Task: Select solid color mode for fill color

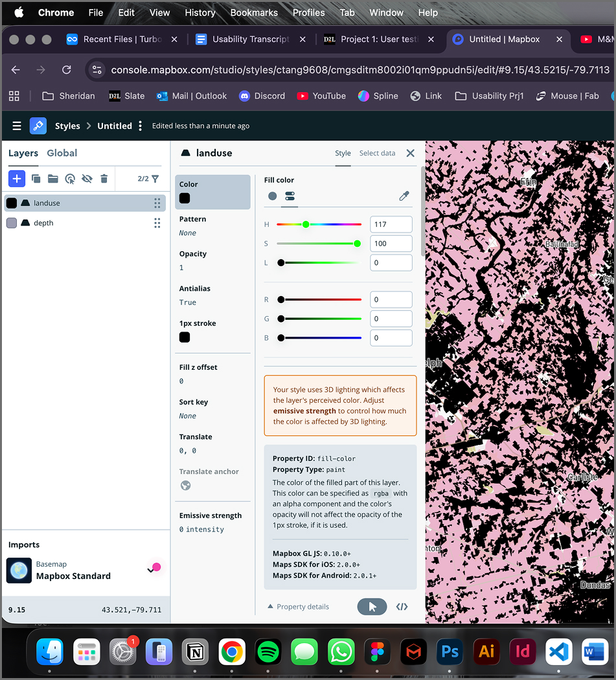Action: (x=271, y=195)
